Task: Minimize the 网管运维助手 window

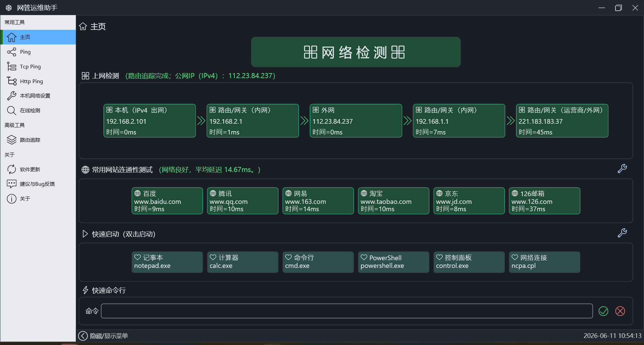Action: point(602,7)
